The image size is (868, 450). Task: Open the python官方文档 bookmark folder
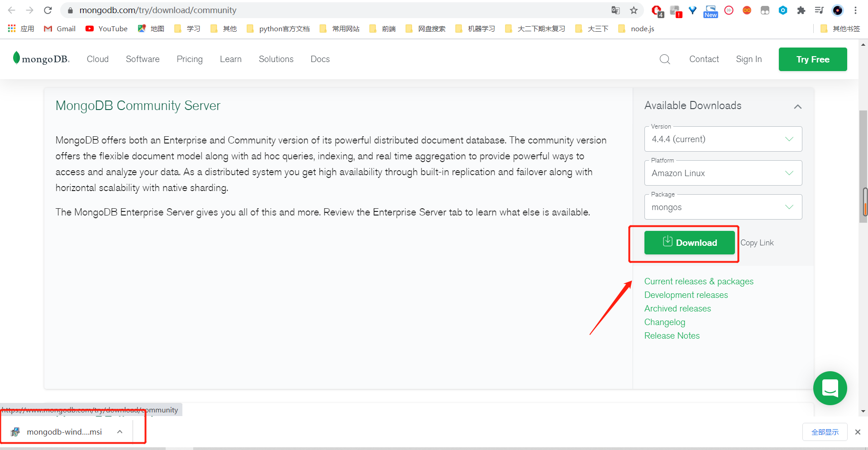point(278,29)
